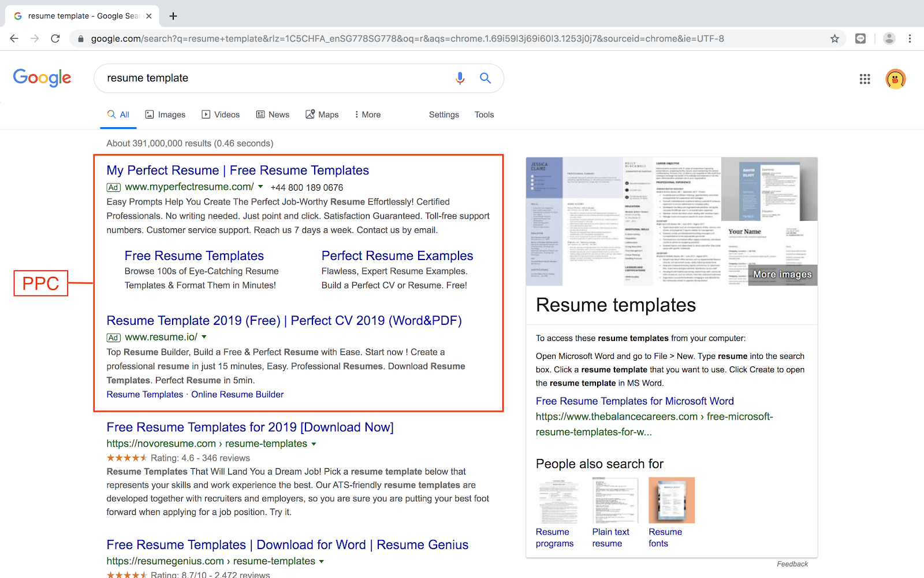
Task: Switch to the Maps tab
Action: click(x=322, y=114)
